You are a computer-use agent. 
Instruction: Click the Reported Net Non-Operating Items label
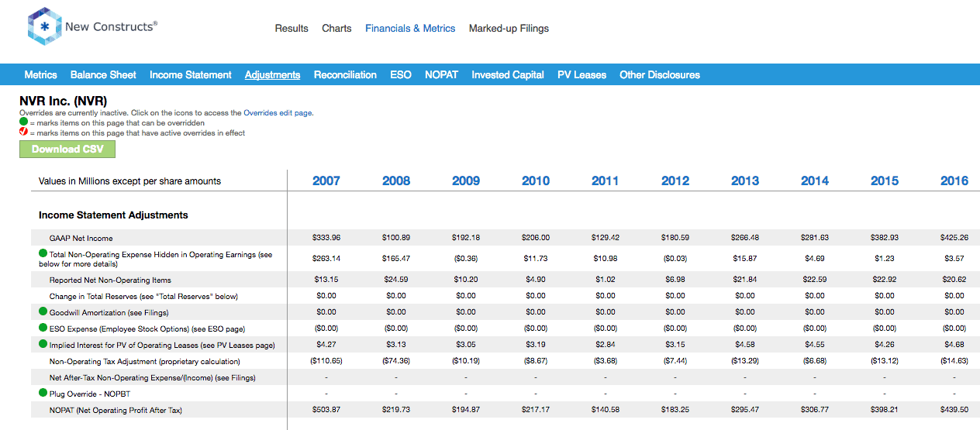110,280
